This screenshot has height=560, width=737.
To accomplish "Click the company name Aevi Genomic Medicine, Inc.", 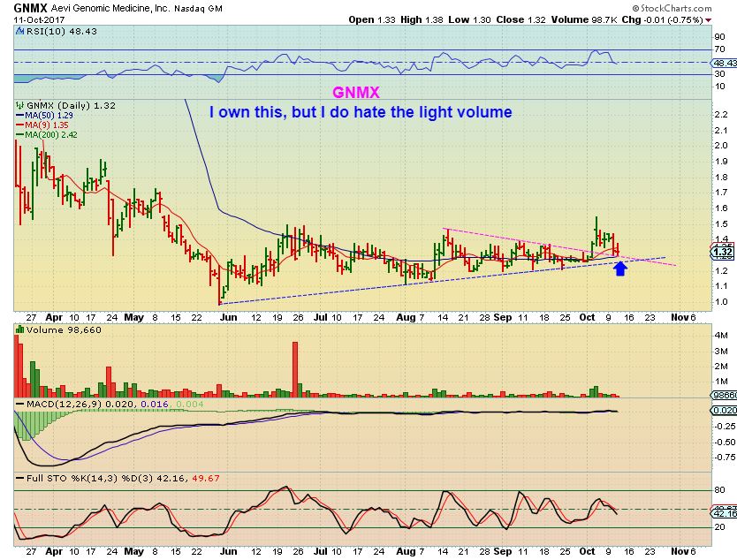I will coord(111,9).
